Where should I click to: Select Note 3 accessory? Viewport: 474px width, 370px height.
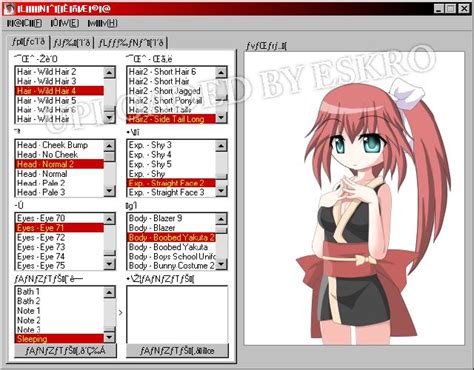tap(60, 330)
